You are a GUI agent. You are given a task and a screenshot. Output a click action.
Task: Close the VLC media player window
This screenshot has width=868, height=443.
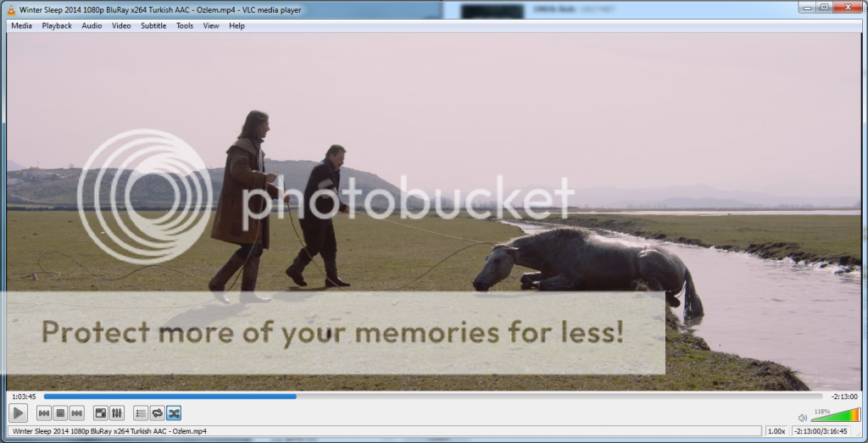(x=847, y=7)
